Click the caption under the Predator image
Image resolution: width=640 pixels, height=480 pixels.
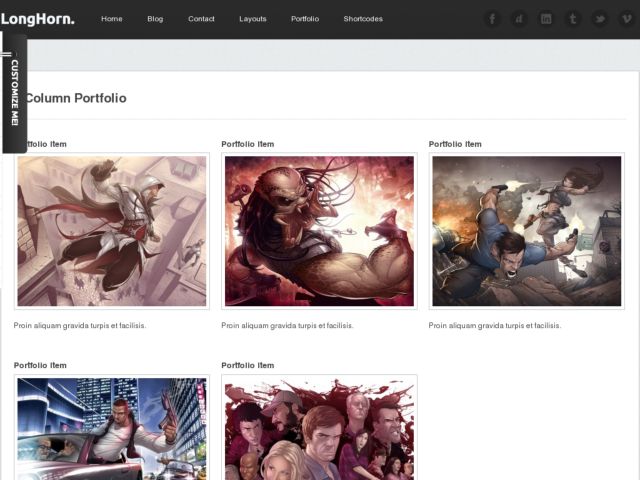pos(287,325)
